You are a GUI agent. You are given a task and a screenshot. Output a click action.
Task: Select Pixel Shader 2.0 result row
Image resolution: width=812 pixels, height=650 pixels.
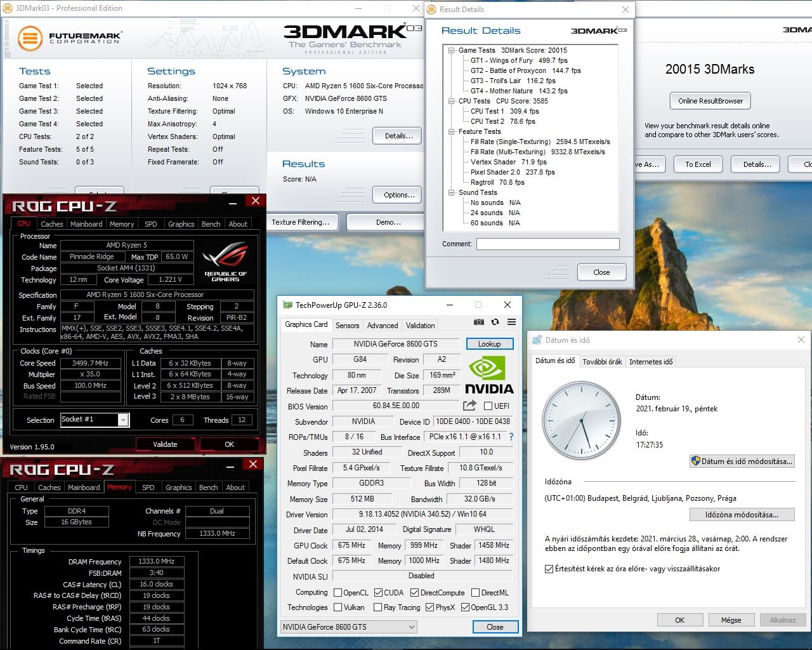513,172
